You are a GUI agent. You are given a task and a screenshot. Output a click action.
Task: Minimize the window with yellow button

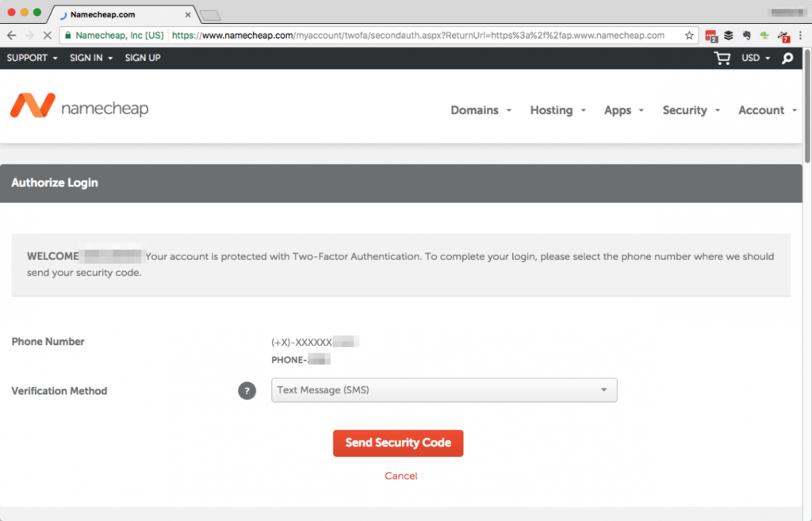(x=25, y=12)
